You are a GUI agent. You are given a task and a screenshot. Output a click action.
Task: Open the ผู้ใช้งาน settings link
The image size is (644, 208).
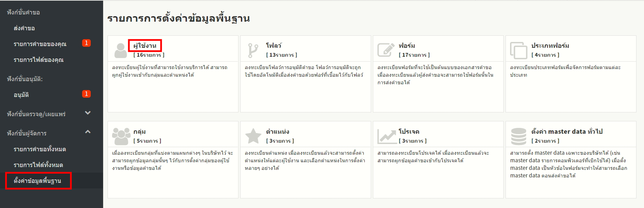pos(145,45)
